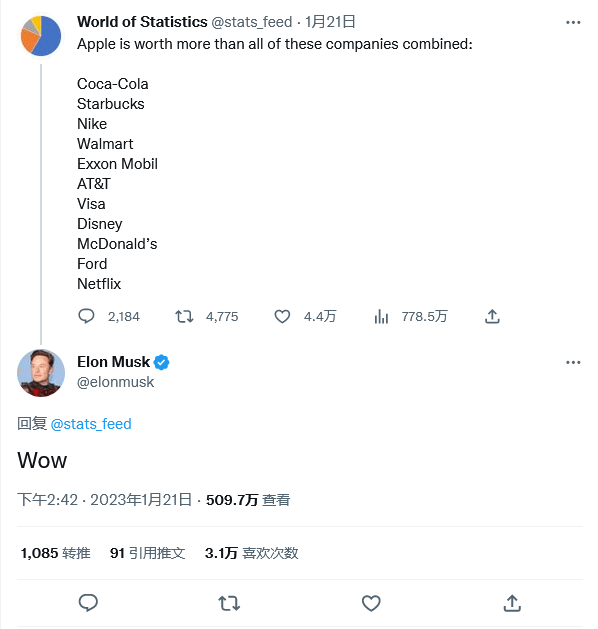This screenshot has width=598, height=629.
Task: Open Elon Musk display name link
Action: [x=114, y=362]
